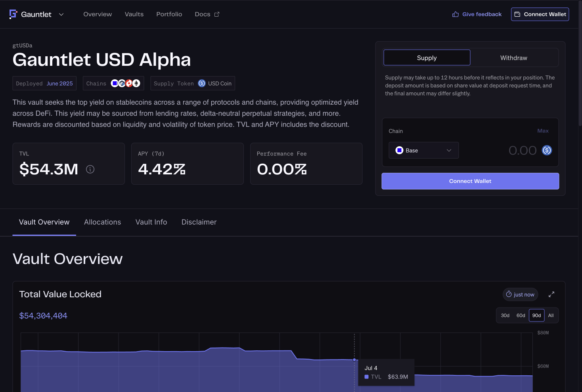Click the external link icon beside Docs
The width and height of the screenshot is (582, 392).
click(x=217, y=14)
